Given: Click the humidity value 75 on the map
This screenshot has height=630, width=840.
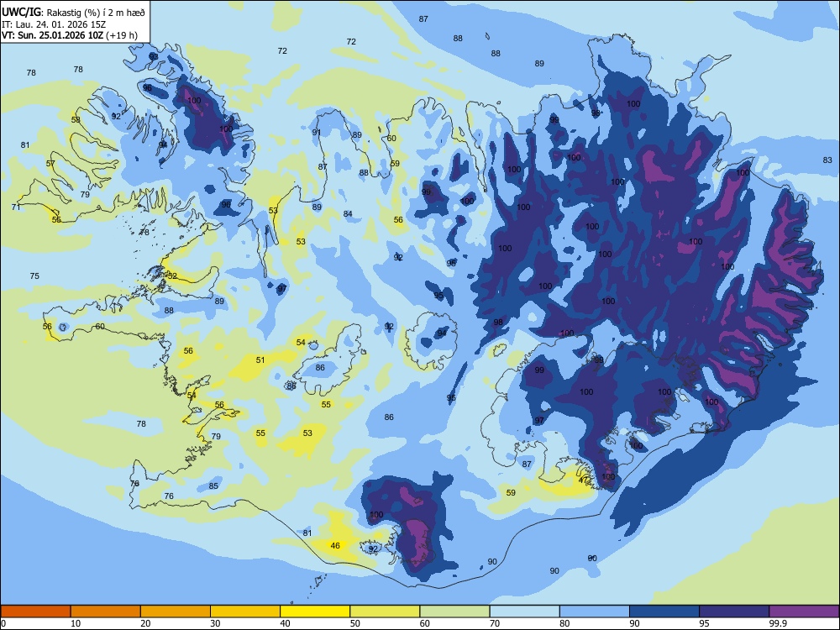Looking at the screenshot, I should [x=34, y=276].
